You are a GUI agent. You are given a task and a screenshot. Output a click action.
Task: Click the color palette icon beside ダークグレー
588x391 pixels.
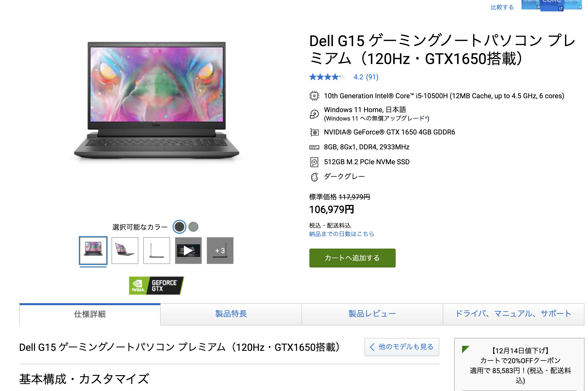point(314,177)
